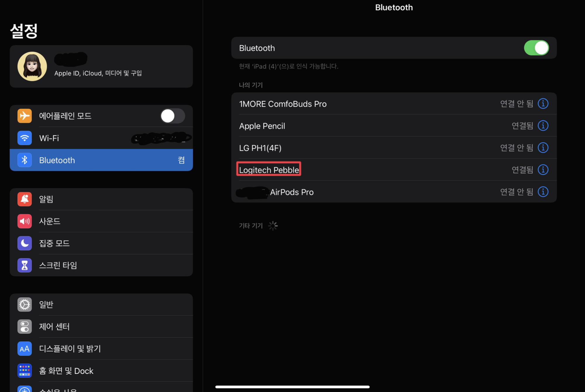
Task: Open info button for LG PH1(4F)
Action: coord(543,148)
